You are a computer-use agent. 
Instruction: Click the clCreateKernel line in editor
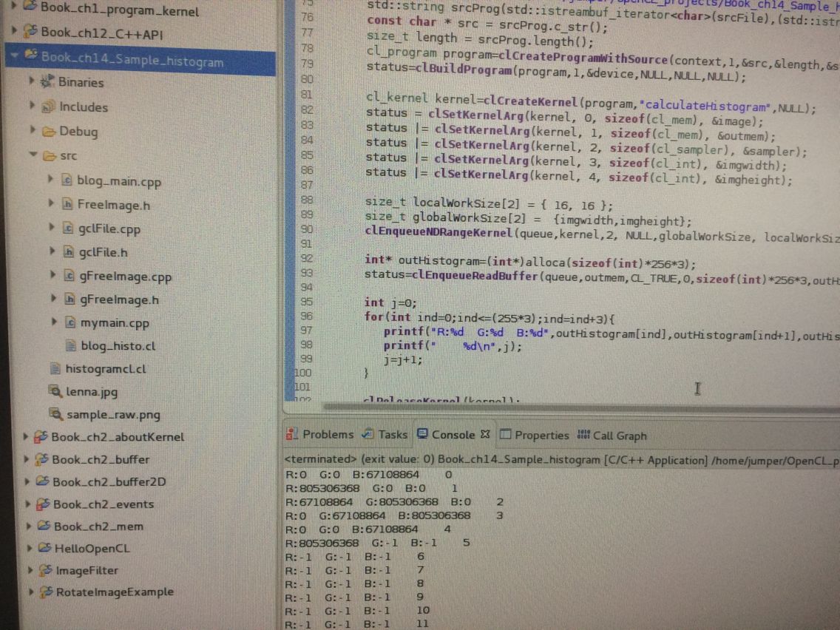tap(590, 103)
